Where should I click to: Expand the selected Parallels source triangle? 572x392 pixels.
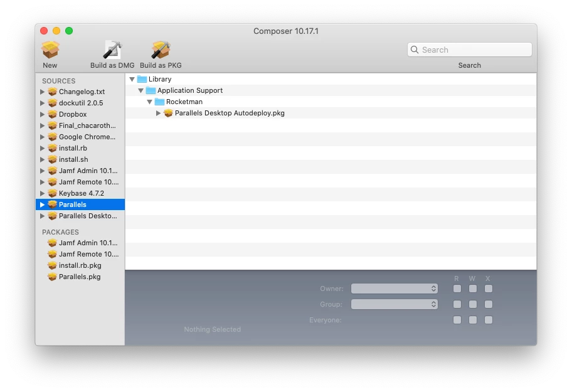click(x=42, y=204)
